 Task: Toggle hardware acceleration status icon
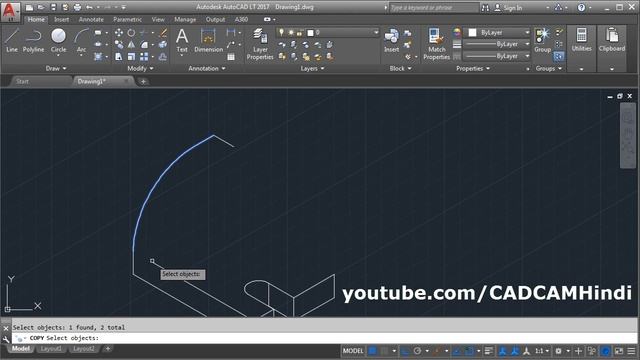coord(606,351)
